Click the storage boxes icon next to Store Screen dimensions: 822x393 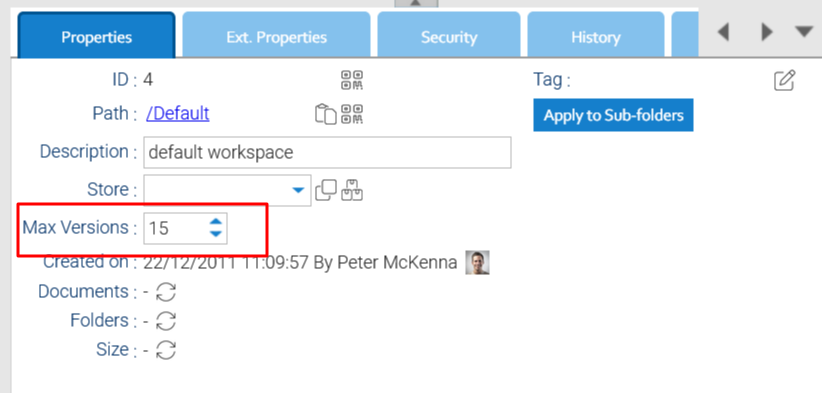(x=352, y=190)
